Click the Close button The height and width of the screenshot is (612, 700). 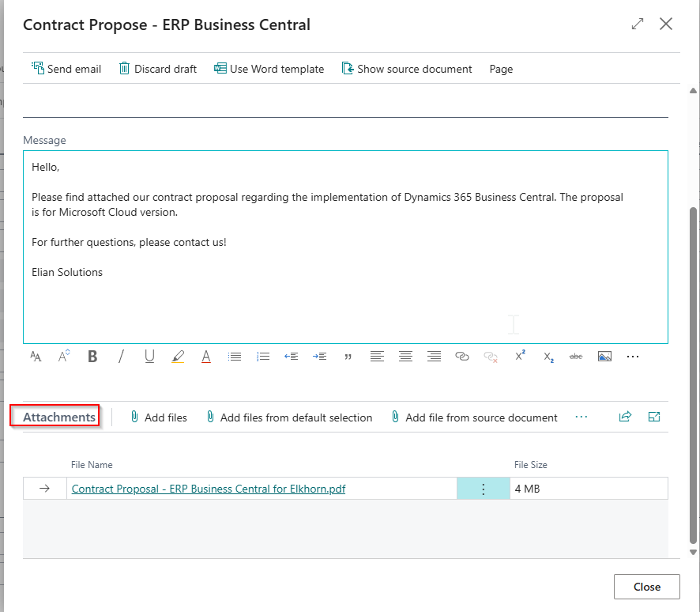(646, 587)
